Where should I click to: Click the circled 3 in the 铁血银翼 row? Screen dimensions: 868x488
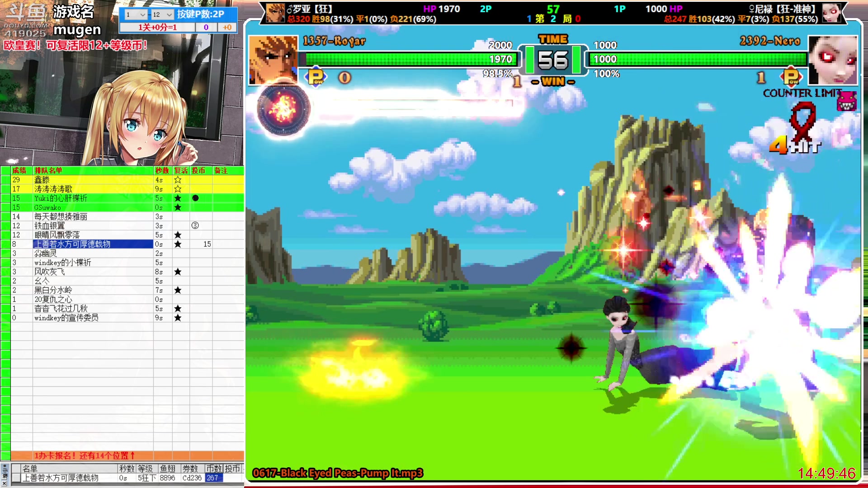pyautogui.click(x=195, y=225)
